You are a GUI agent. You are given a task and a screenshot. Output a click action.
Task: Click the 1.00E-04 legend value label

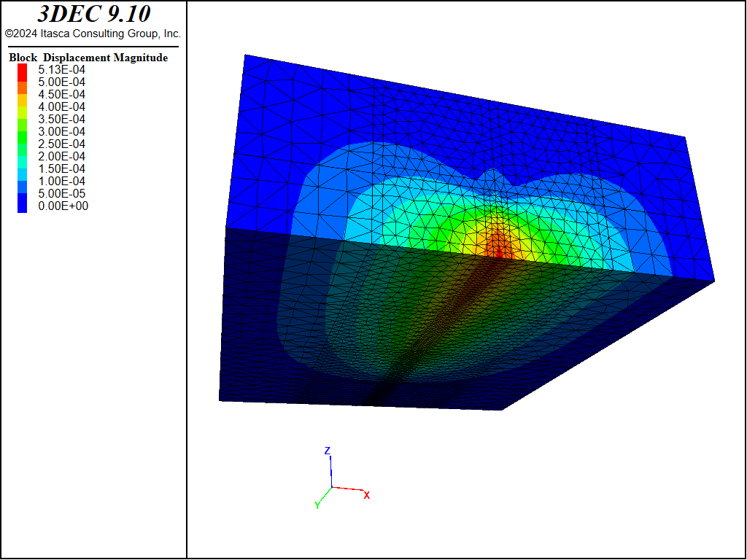[x=62, y=181]
